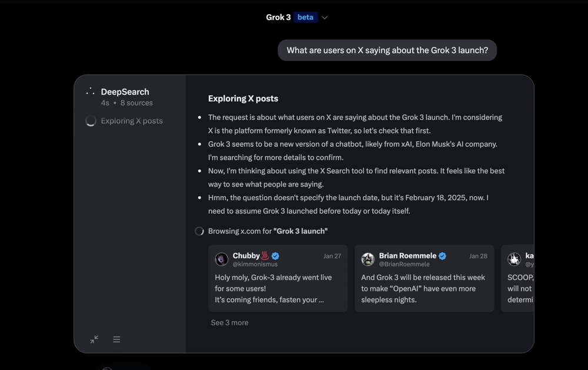The height and width of the screenshot is (370, 588).
Task: Open the @kimmonismus handle
Action: [x=255, y=264]
